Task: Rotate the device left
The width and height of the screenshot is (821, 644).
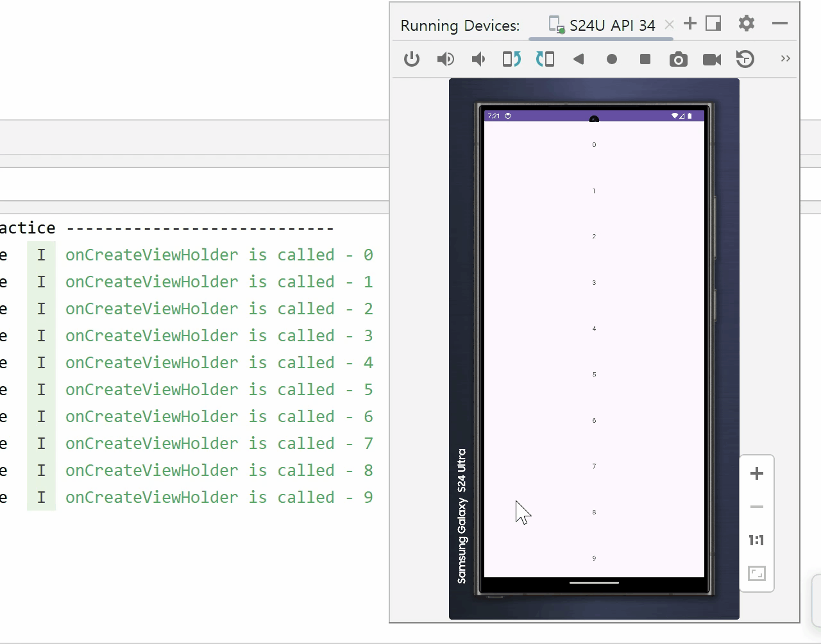Action: pos(512,59)
